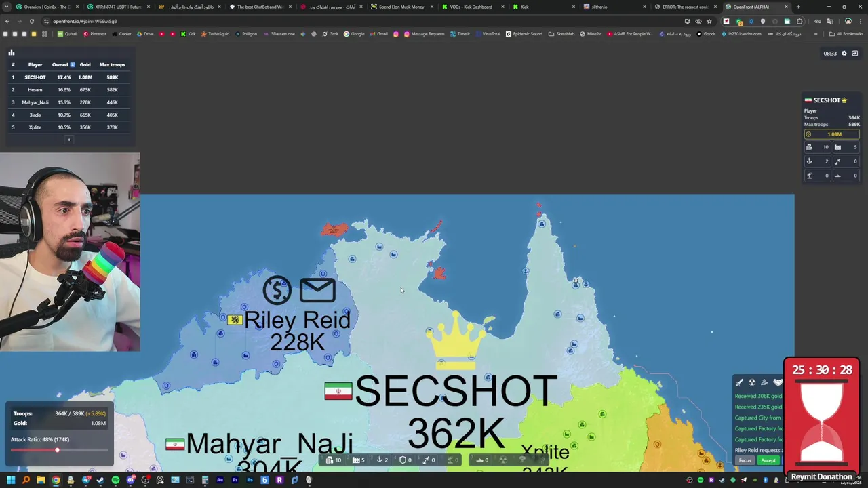Switch to The best ChatBot tab
This screenshot has height=488, width=868.
click(260, 7)
